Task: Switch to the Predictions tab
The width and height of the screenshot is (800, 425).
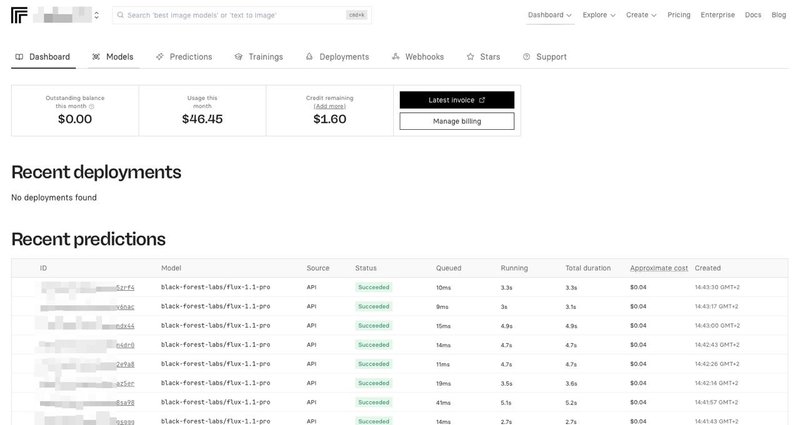Action: point(184,57)
